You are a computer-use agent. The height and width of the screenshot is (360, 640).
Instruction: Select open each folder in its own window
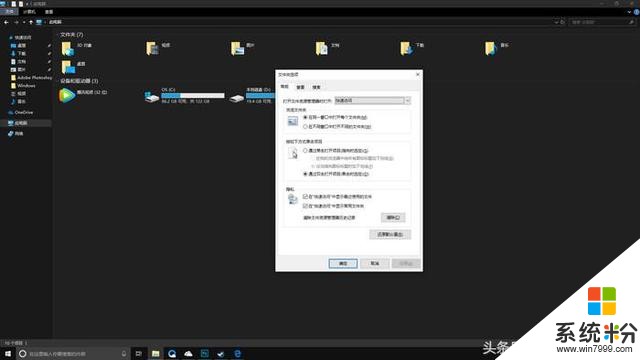pyautogui.click(x=305, y=127)
